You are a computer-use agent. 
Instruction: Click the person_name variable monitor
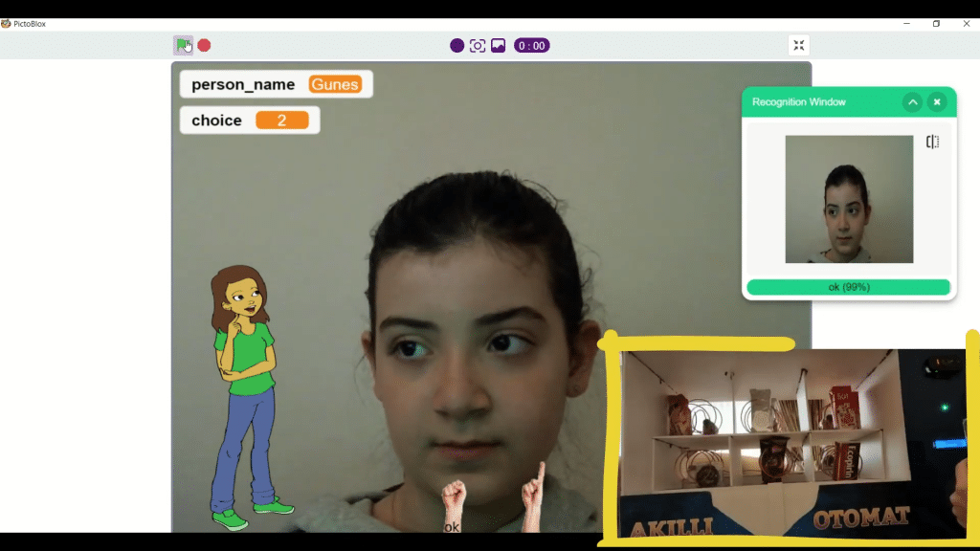click(277, 84)
